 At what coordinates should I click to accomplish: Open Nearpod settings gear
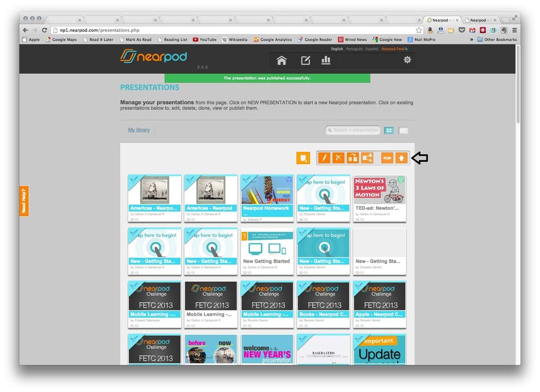click(407, 60)
